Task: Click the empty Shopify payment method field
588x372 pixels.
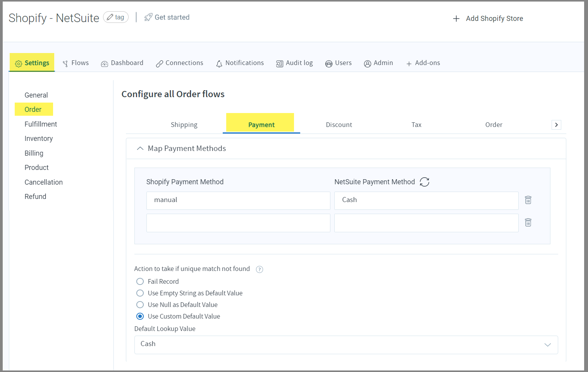Action: [x=238, y=223]
